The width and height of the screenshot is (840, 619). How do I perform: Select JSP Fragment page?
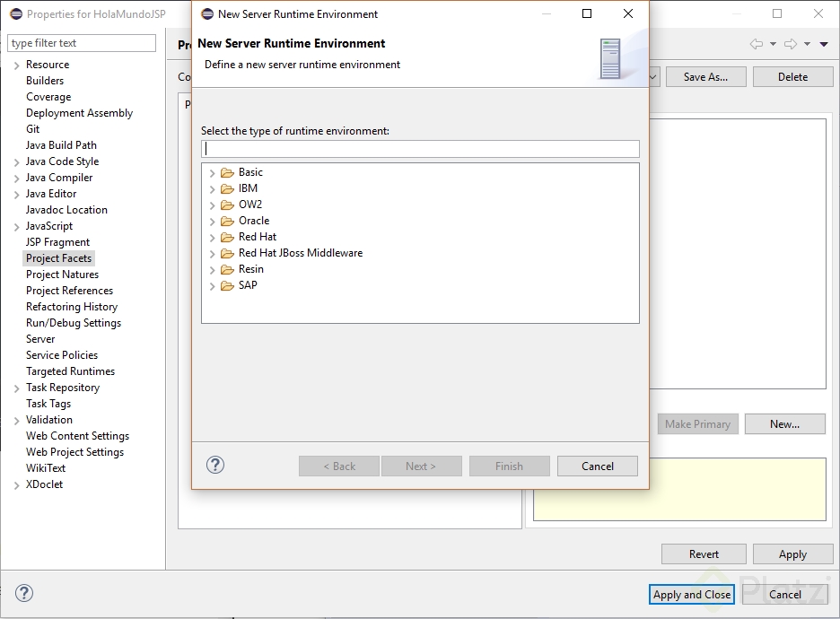(57, 242)
